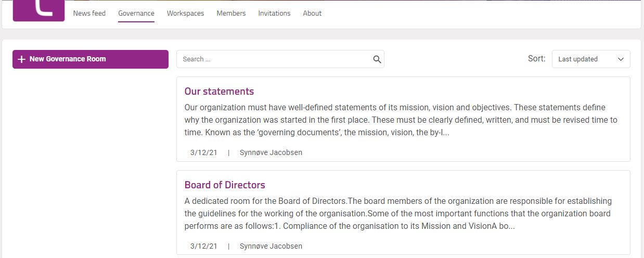Click the 3/12/21 date on Our statements

204,152
